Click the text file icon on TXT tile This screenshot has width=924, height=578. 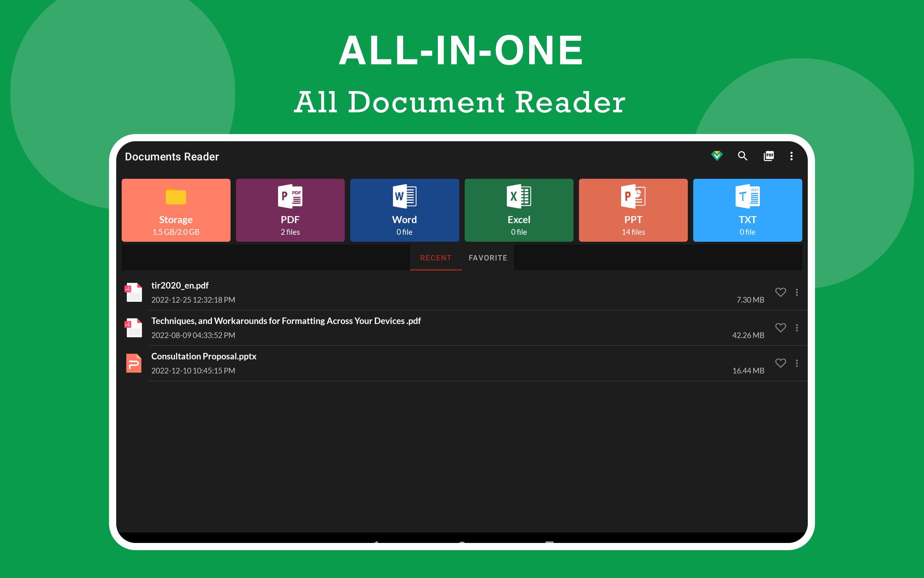[x=748, y=196]
